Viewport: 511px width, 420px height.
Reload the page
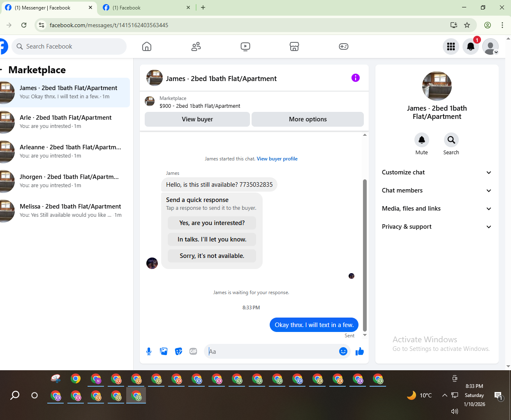click(x=24, y=25)
